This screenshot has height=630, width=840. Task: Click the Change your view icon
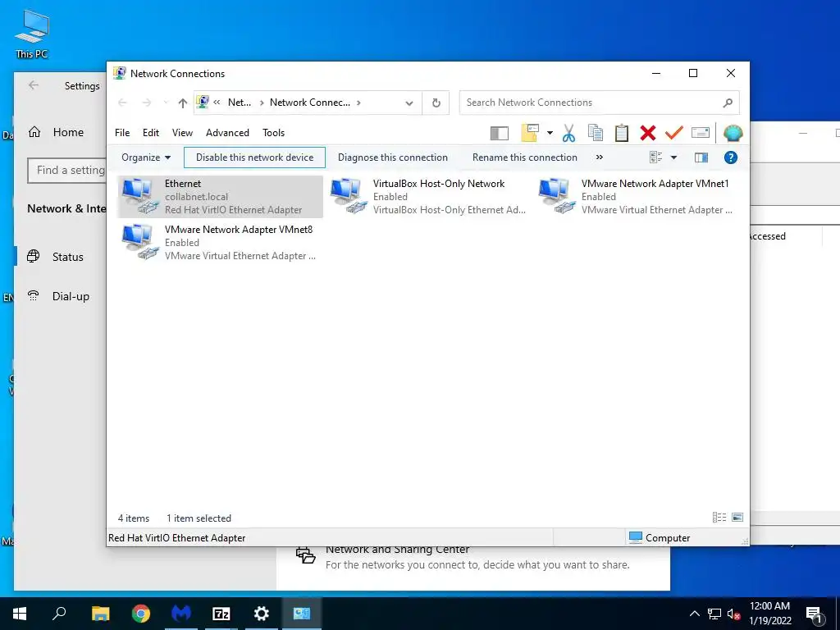tap(655, 157)
